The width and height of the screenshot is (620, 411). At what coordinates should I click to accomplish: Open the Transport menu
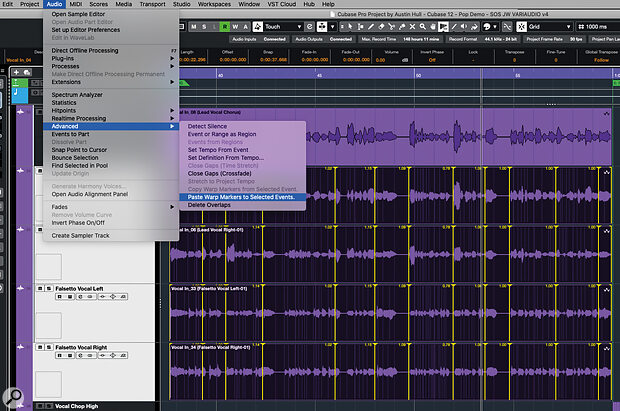coord(152,4)
